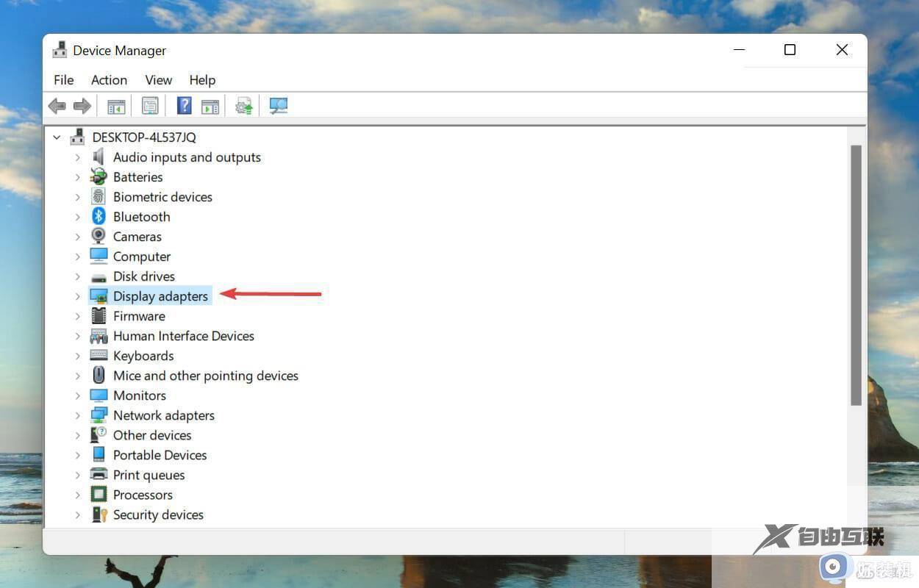Expand the Network adapters node

(79, 415)
